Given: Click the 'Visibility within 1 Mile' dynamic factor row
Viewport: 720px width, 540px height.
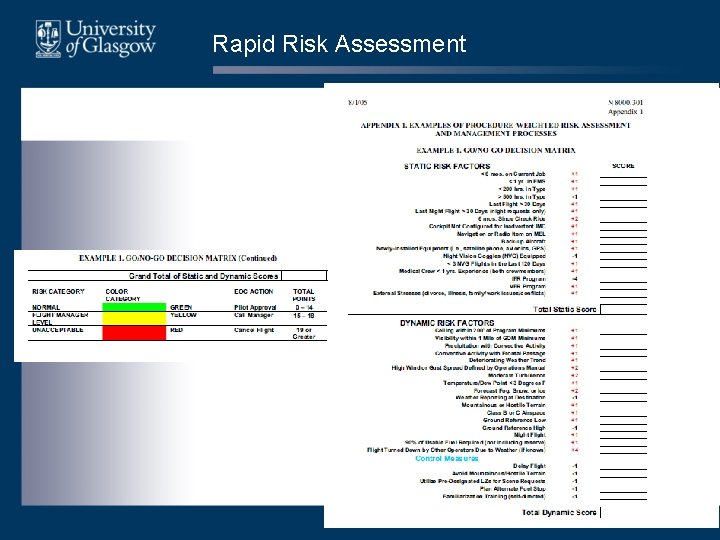Looking at the screenshot, I should pyautogui.click(x=490, y=338).
